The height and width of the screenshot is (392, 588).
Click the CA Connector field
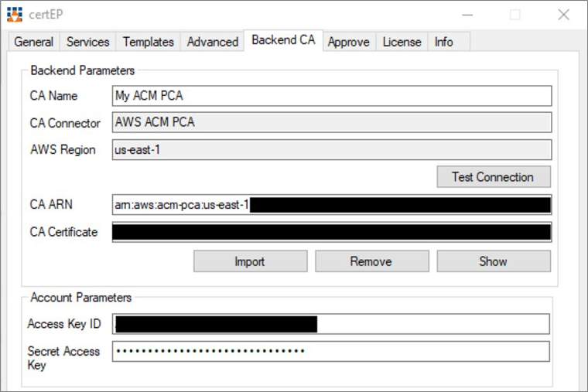[332, 122]
